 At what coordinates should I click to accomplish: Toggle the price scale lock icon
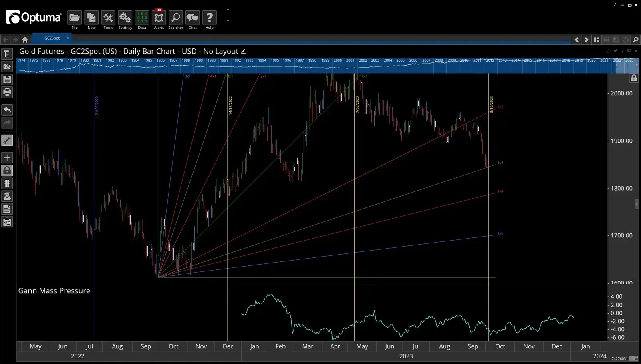point(634,78)
